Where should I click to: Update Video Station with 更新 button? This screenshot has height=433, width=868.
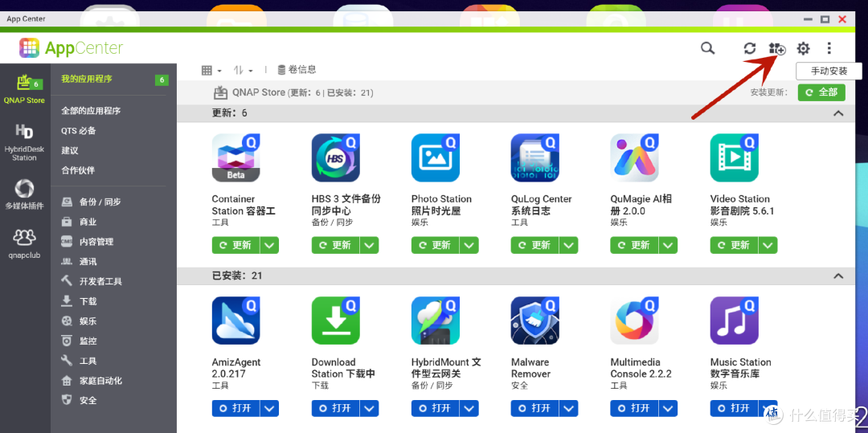734,245
